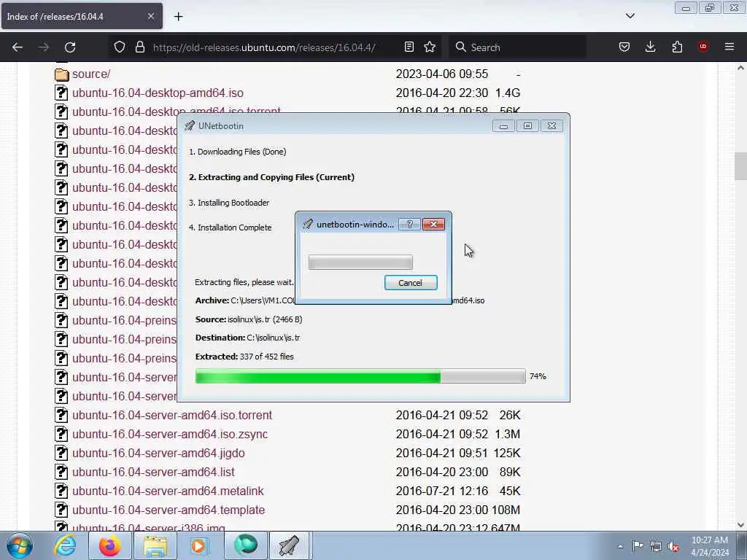747x560 pixels.
Task: Click the muted volume tray icon
Action: 673,547
